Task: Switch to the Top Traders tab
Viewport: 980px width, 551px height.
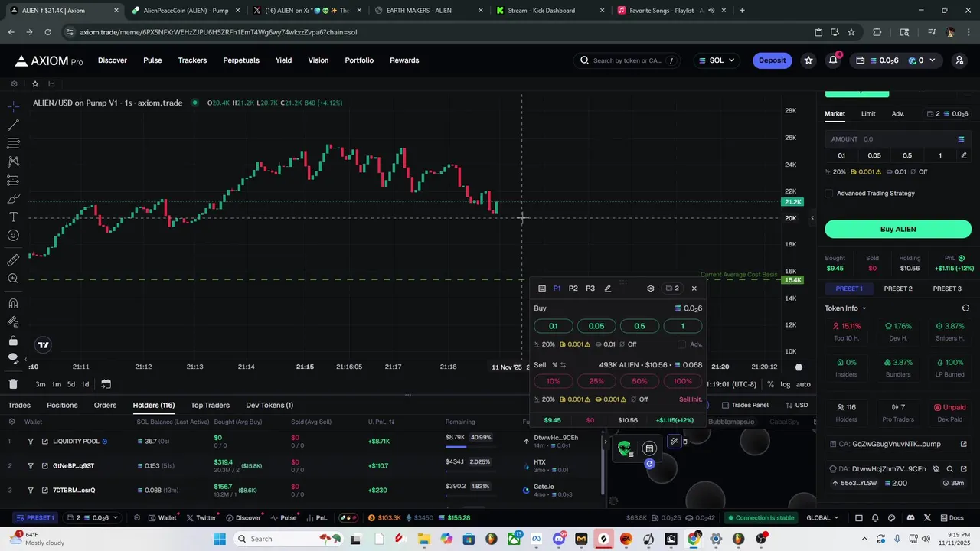Action: tap(210, 405)
